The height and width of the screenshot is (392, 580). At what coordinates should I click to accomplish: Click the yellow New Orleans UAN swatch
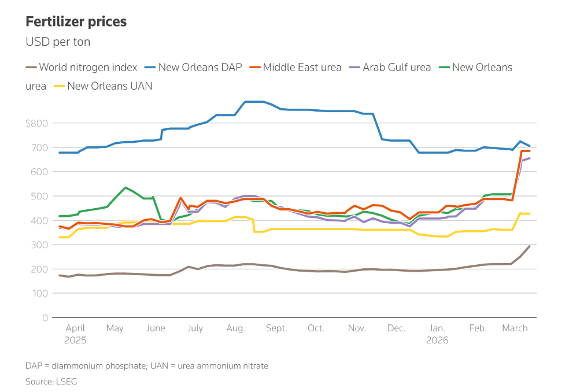point(59,86)
